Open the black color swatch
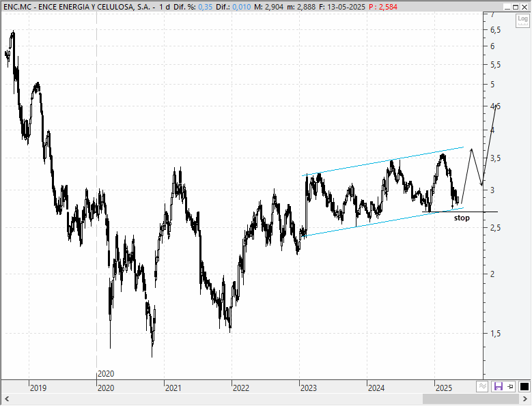The height and width of the screenshot is (406, 532). point(524,386)
